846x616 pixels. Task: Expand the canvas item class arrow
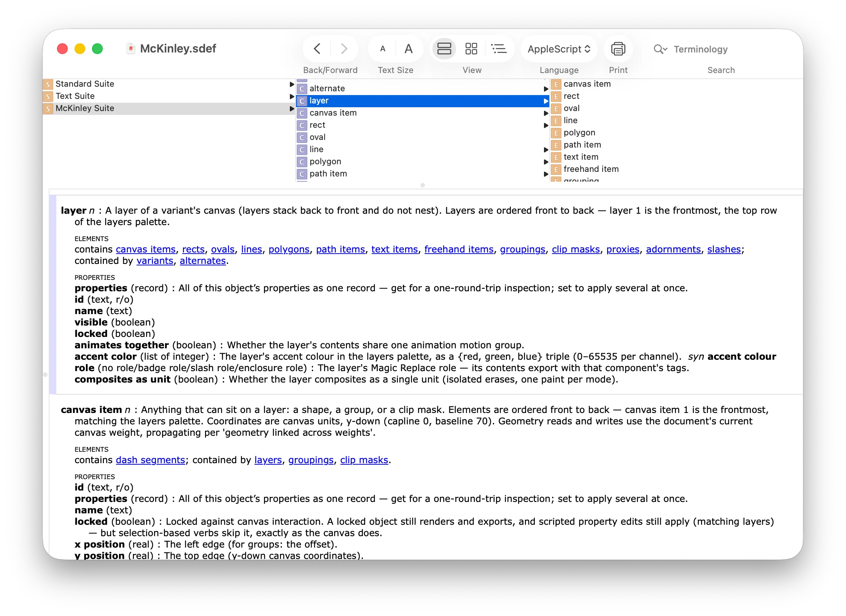(x=546, y=113)
